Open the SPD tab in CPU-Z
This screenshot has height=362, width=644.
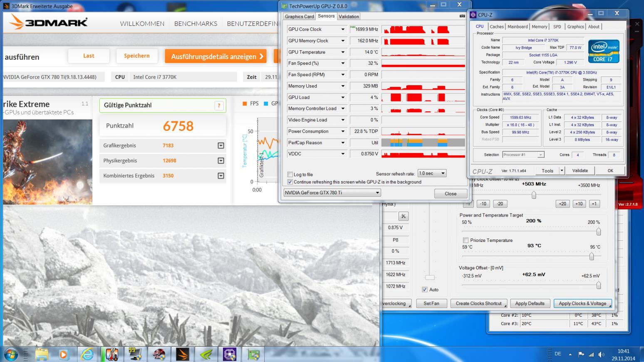pos(557,27)
